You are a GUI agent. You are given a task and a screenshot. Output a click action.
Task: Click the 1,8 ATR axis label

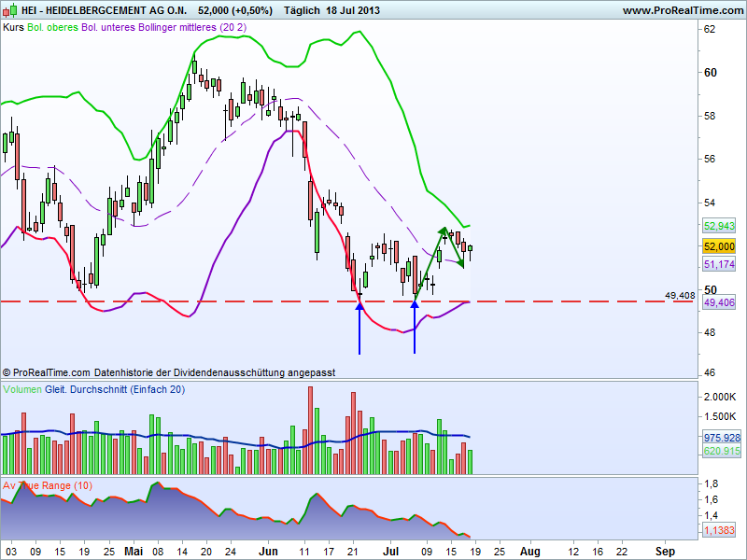click(x=712, y=483)
